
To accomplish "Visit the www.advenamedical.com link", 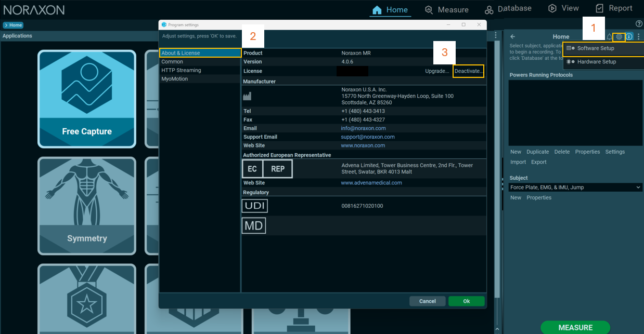I will pyautogui.click(x=371, y=183).
